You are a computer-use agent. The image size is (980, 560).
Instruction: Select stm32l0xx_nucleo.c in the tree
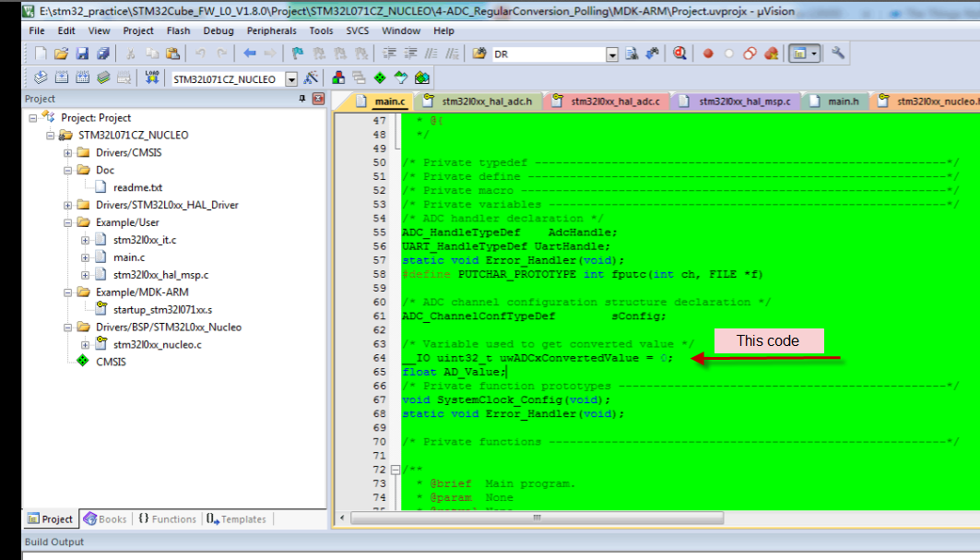(x=158, y=345)
